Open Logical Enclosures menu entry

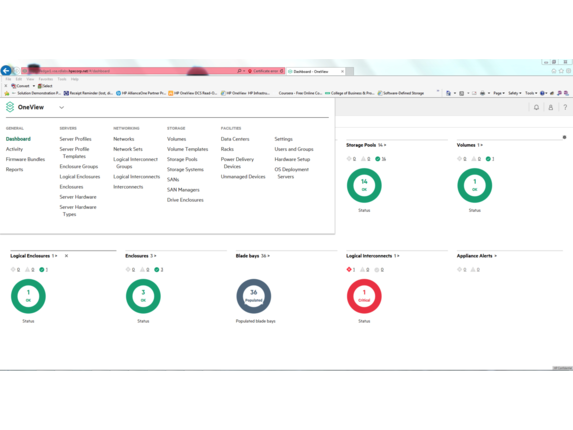(80, 176)
